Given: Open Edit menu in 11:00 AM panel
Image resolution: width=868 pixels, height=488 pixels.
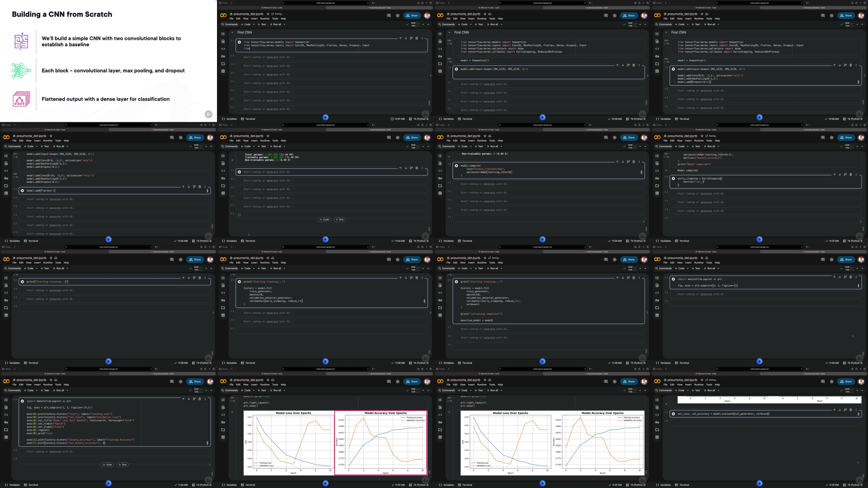Looking at the screenshot, I should click(21, 141).
